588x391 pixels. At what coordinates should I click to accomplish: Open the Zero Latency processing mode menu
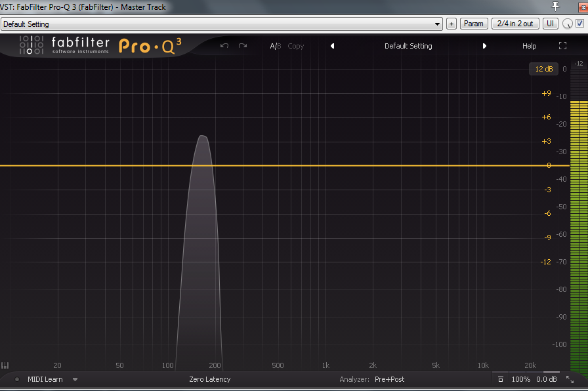click(x=209, y=379)
